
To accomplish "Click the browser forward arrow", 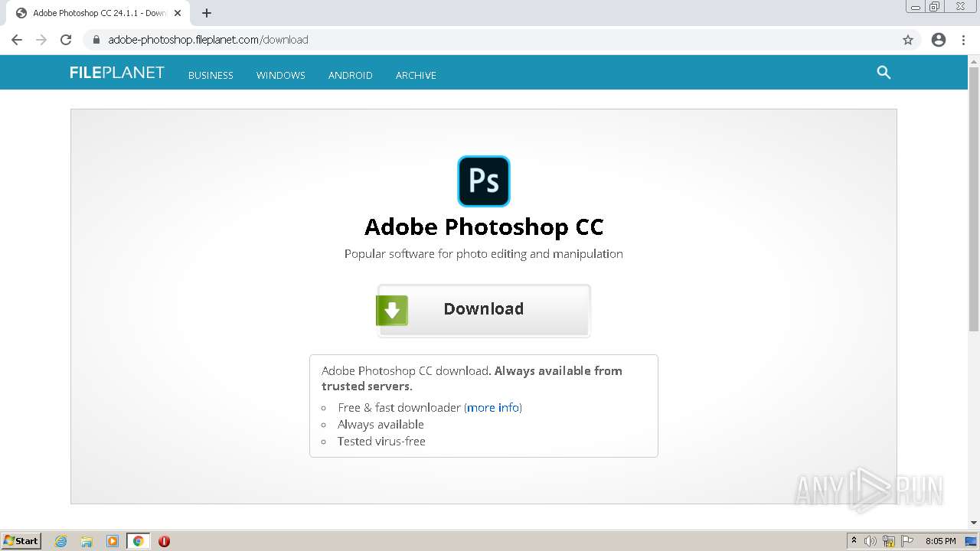I will click(41, 40).
